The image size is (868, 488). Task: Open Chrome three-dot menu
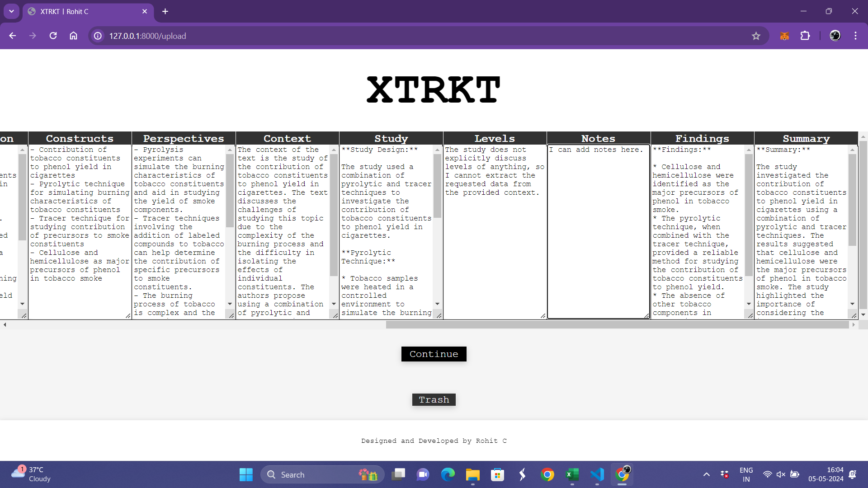pos(855,36)
